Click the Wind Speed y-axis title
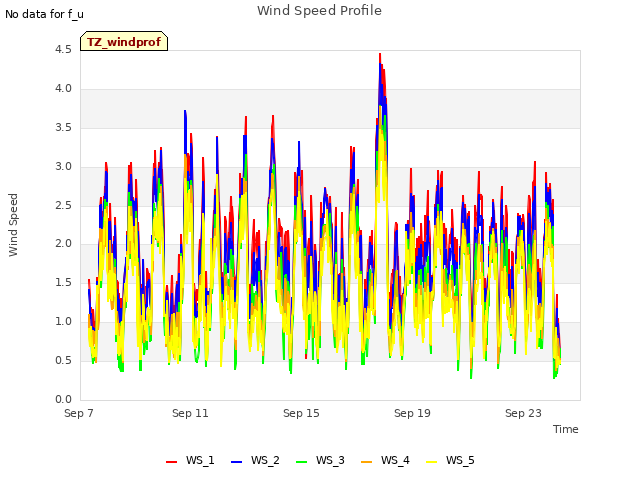 pyautogui.click(x=13, y=225)
